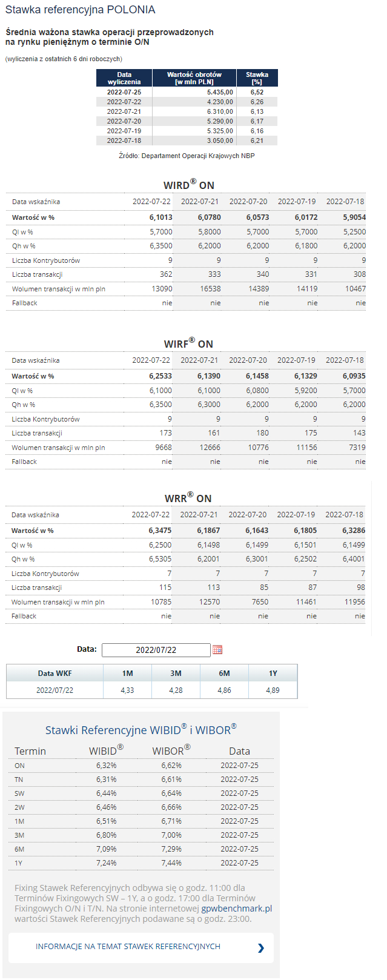
Task: Click the 'Wartość obrotów' column header
Action: (x=194, y=78)
